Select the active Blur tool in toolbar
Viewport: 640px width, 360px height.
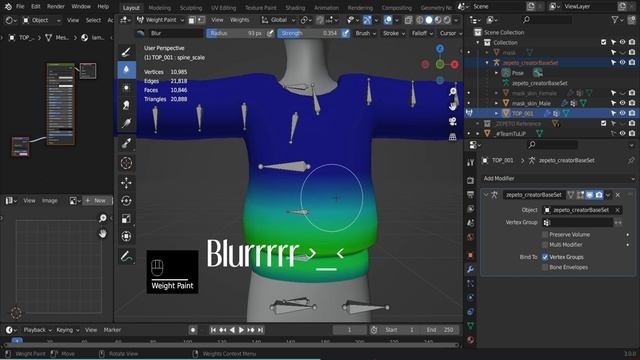coord(126,69)
